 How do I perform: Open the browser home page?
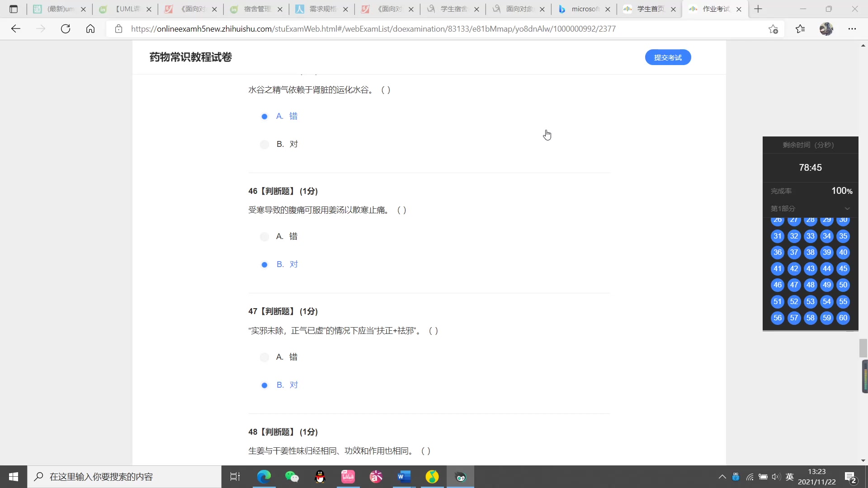point(90,29)
